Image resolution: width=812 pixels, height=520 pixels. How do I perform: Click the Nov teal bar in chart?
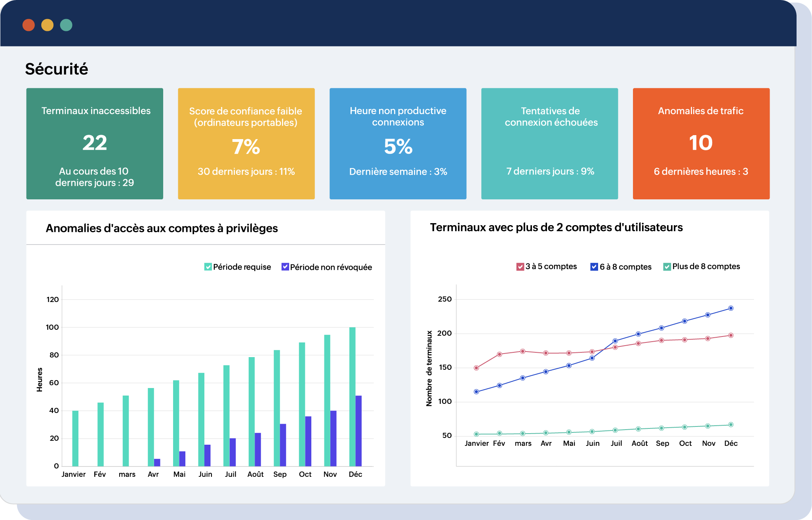click(327, 400)
